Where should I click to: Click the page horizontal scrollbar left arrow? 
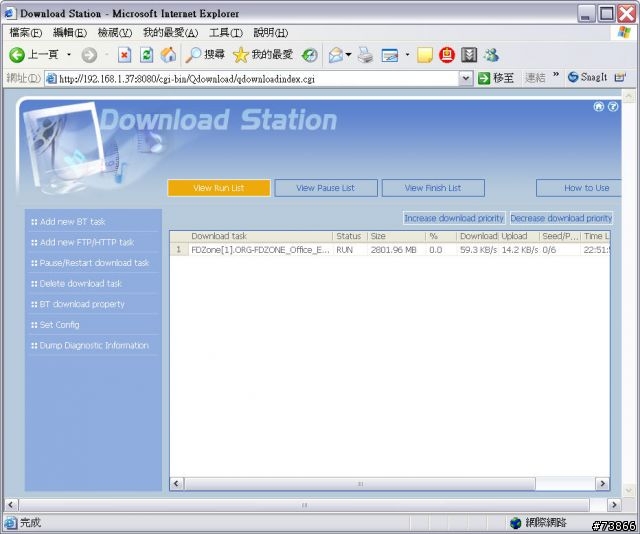(11, 505)
